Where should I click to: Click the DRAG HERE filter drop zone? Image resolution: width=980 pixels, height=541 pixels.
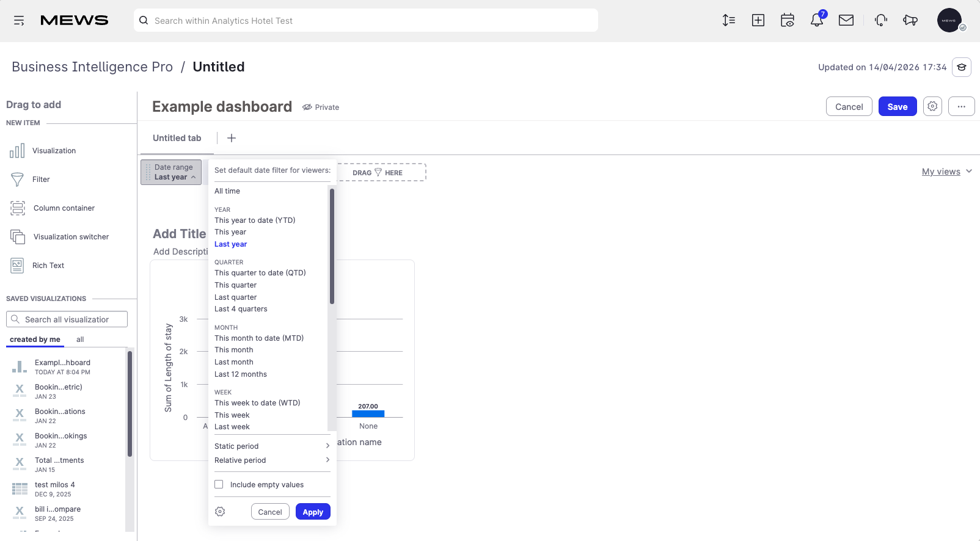pos(381,172)
